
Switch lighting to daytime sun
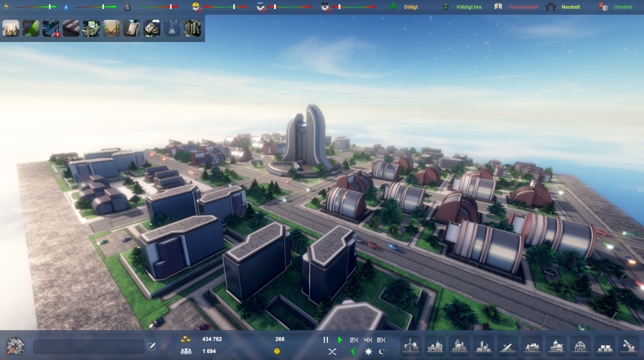(x=369, y=352)
